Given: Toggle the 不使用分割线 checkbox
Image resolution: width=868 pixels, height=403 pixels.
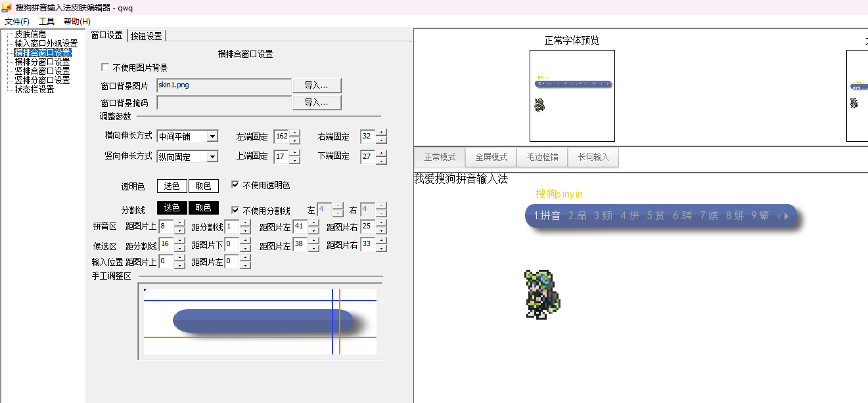Looking at the screenshot, I should (x=236, y=210).
